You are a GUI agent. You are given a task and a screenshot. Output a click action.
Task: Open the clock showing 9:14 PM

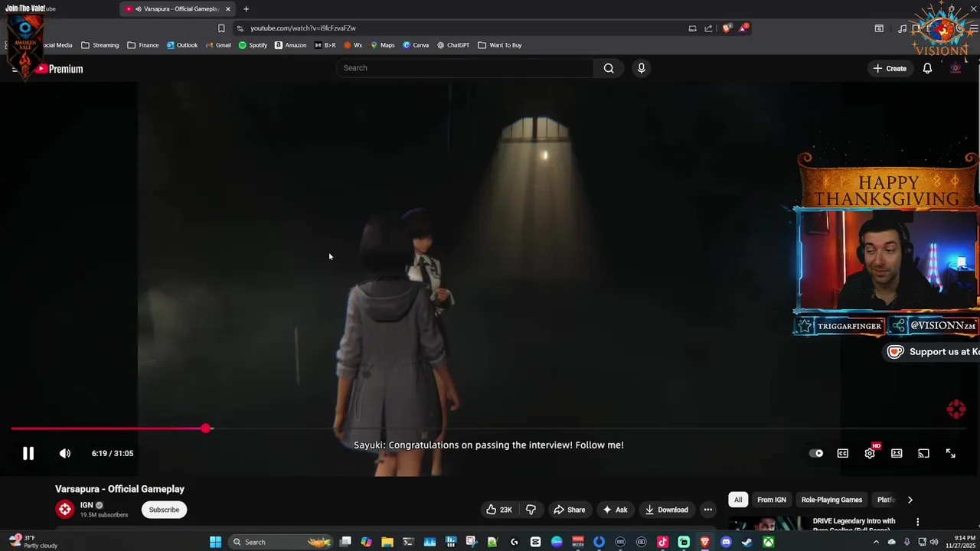click(959, 542)
